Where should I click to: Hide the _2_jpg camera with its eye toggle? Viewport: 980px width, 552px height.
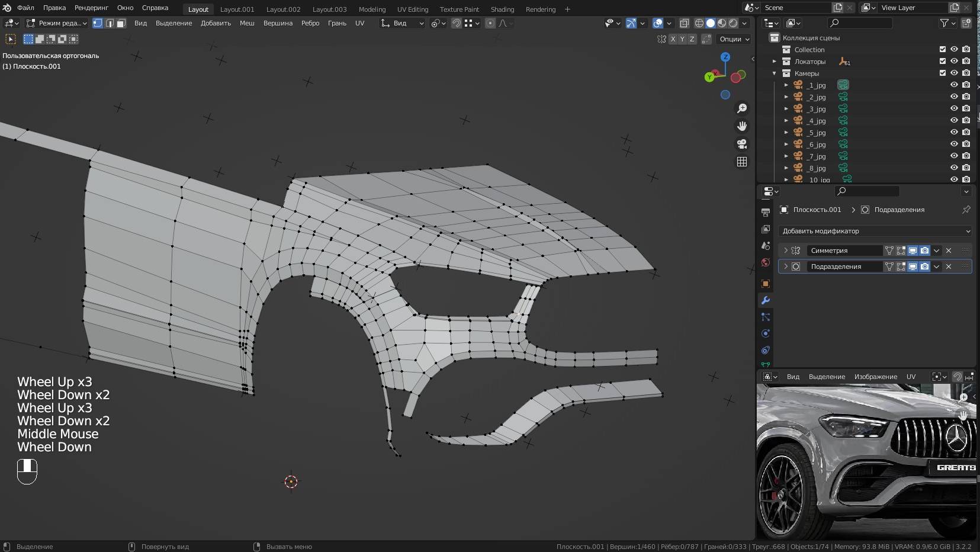click(x=954, y=97)
